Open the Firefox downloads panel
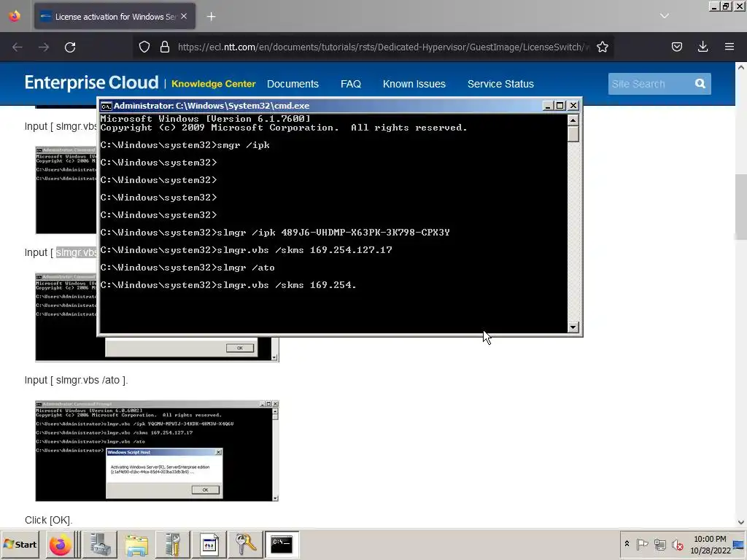The image size is (747, 560). pos(703,47)
